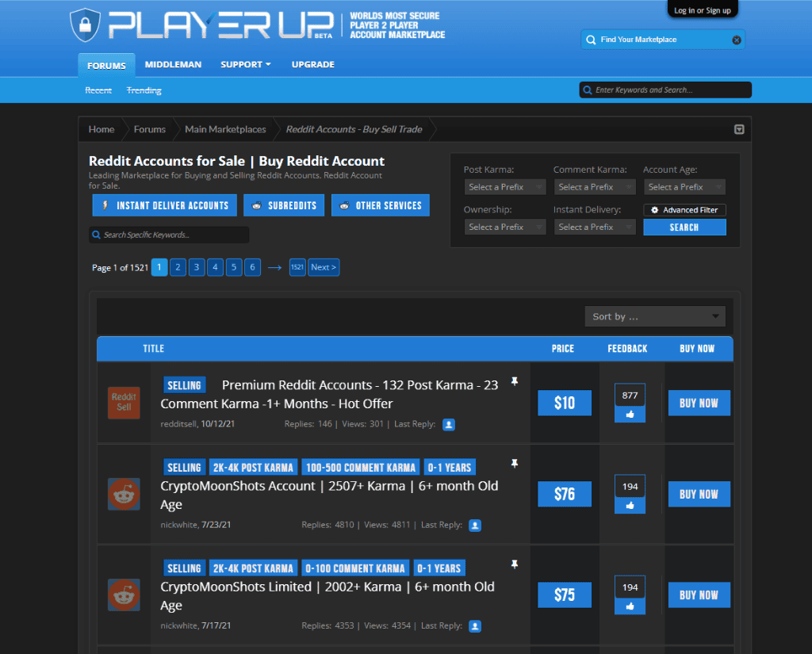Image resolution: width=812 pixels, height=654 pixels.
Task: Open the breadcrumb quick-navigation menu icon
Action: point(739,129)
